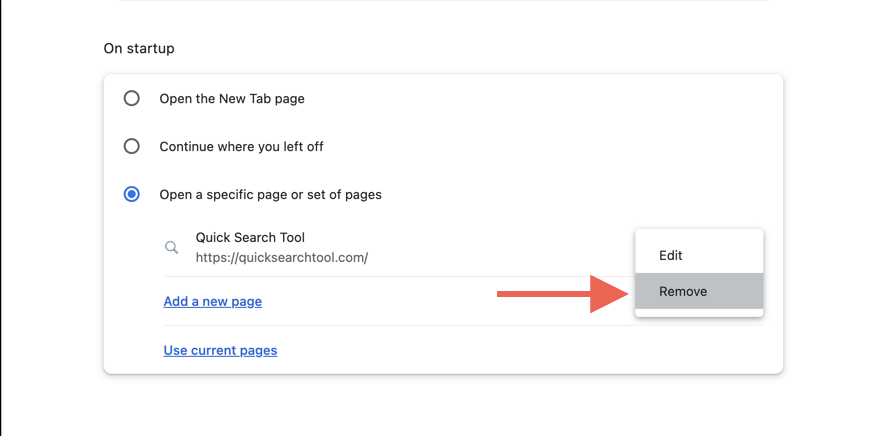
Task: Click blank area right of Continue where you left off
Action: point(550,147)
